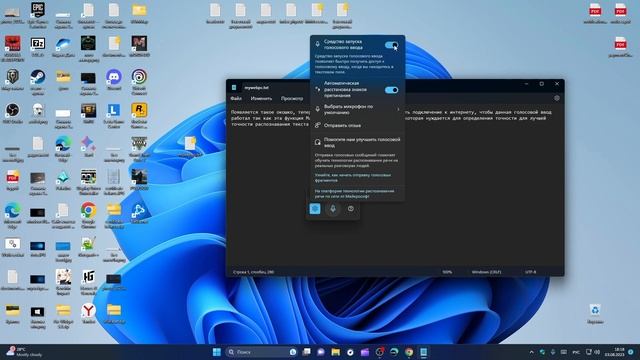Image resolution: width=640 pixels, height=360 pixels.
Task: Open the Просмотр menu in Notepad
Action: point(292,98)
